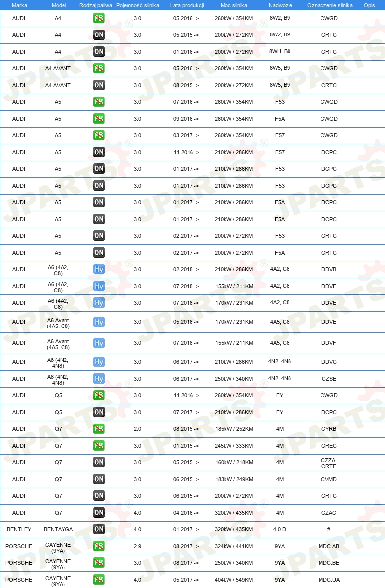Click ON icon in Q7 200kW CRTC row
The height and width of the screenshot is (588, 385).
tap(99, 496)
